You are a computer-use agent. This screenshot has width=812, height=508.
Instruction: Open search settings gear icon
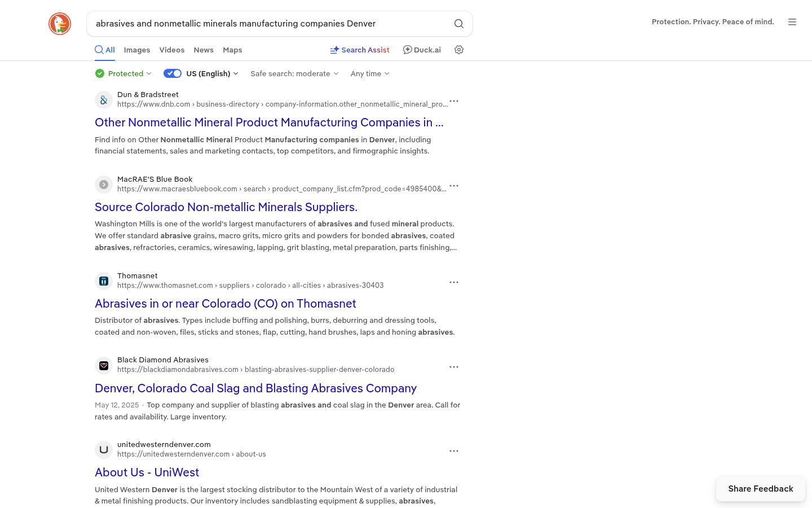[459, 50]
